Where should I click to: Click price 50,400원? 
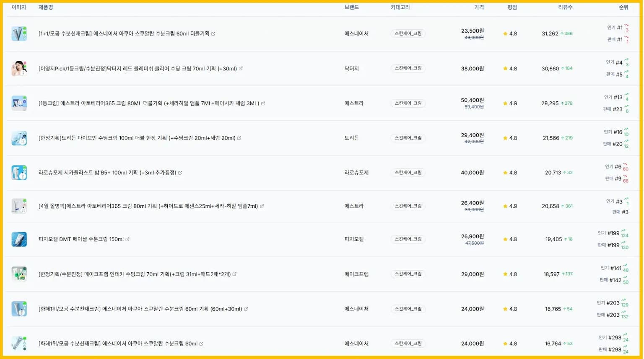click(x=473, y=100)
